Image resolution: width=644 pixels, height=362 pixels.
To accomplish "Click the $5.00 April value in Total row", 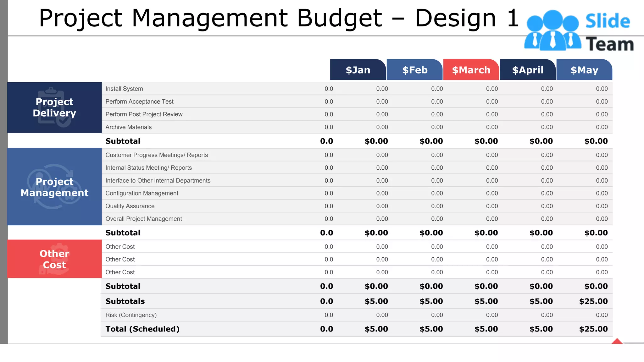I will [541, 329].
